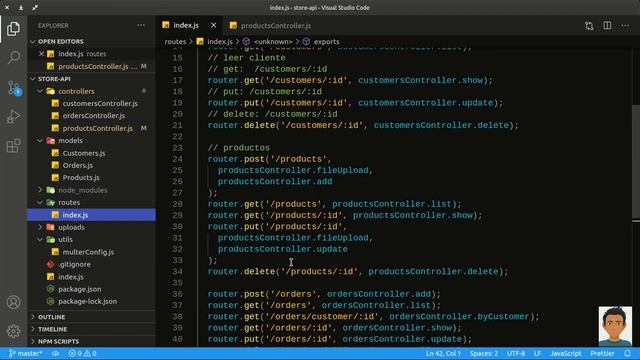This screenshot has width=640, height=360.
Task: Change file encoding UTF-8
Action: [x=516, y=353]
